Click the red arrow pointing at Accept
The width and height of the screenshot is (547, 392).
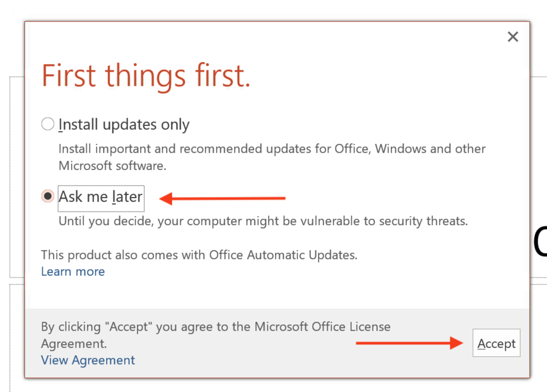[409, 343]
